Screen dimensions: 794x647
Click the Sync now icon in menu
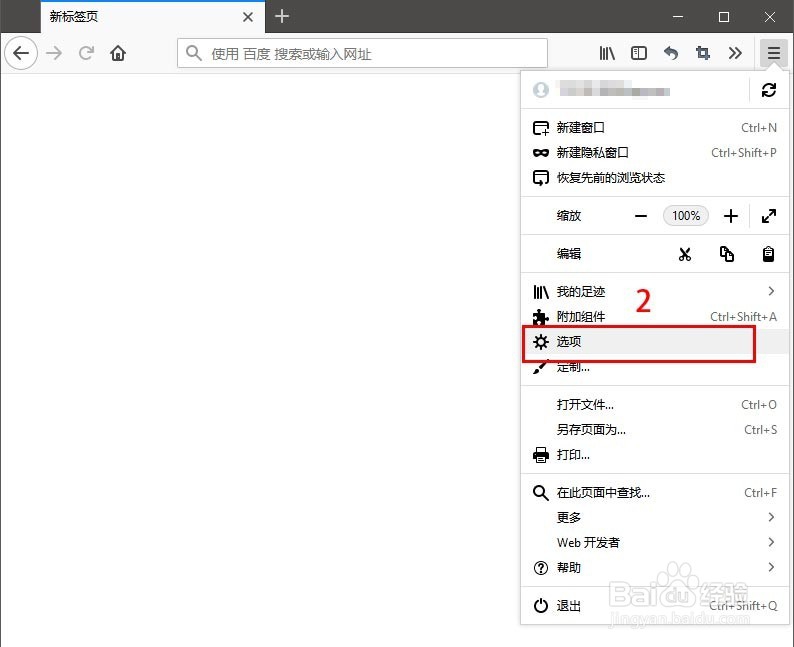point(769,90)
